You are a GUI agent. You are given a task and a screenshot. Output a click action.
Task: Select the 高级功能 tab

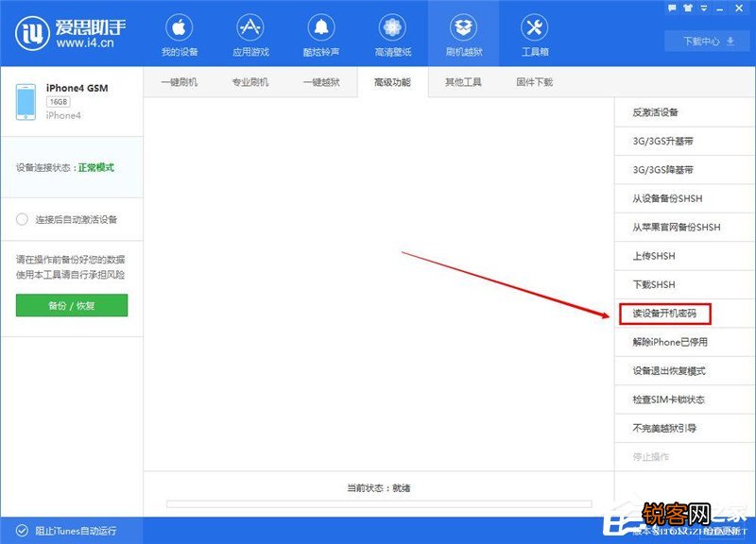tap(392, 82)
